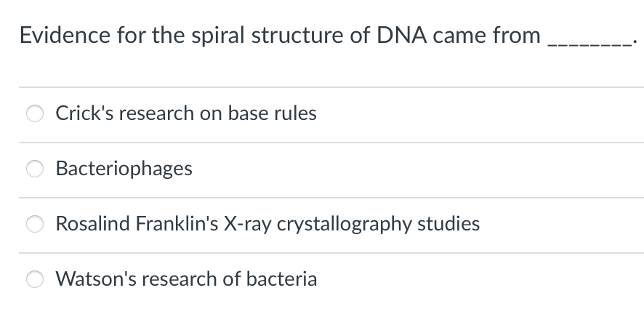Click the word "Crick's" in the first option
The height and width of the screenshot is (317, 644).
pyautogui.click(x=84, y=113)
